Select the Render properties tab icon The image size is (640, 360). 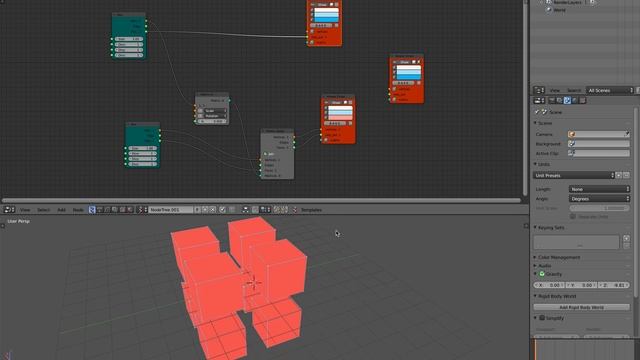(x=552, y=100)
